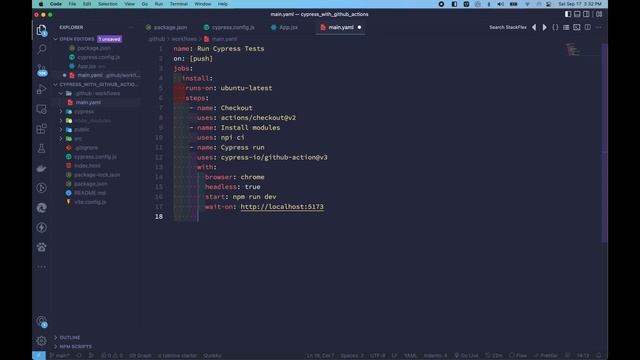Screen dimensions: 640x360
Task: Open the Manage gear icon
Action: [41, 341]
